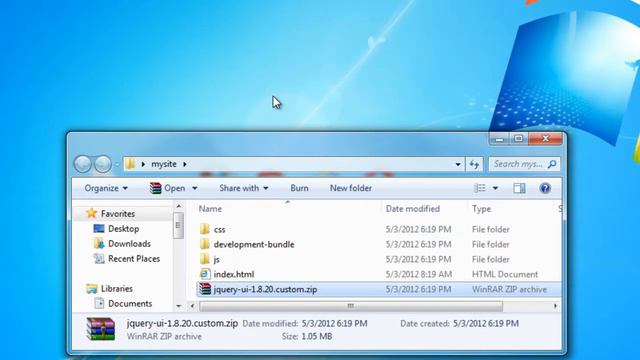Minimize the mysite Explorer window
The width and height of the screenshot is (640, 360).
pos(499,139)
